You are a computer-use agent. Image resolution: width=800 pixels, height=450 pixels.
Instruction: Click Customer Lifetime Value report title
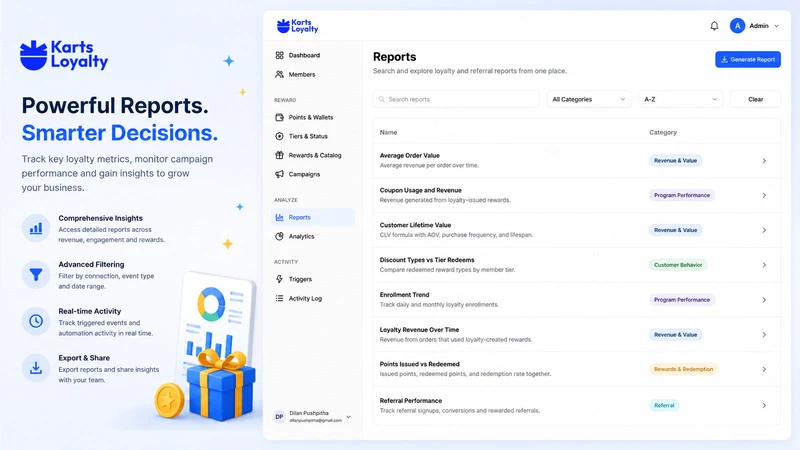coord(415,225)
